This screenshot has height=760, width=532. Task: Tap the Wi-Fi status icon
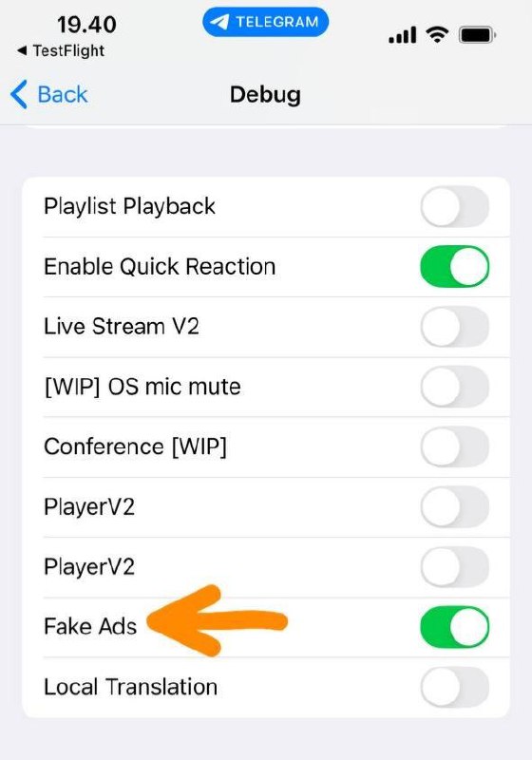point(437,35)
